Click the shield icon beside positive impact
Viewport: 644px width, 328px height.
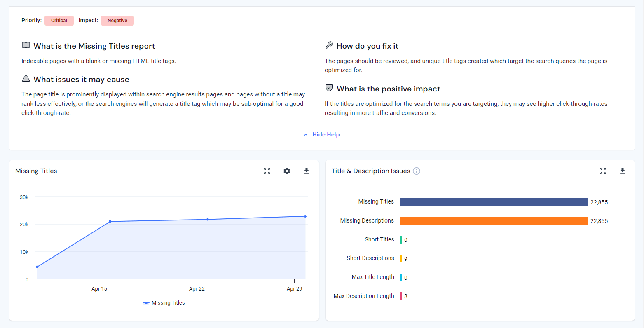(329, 88)
